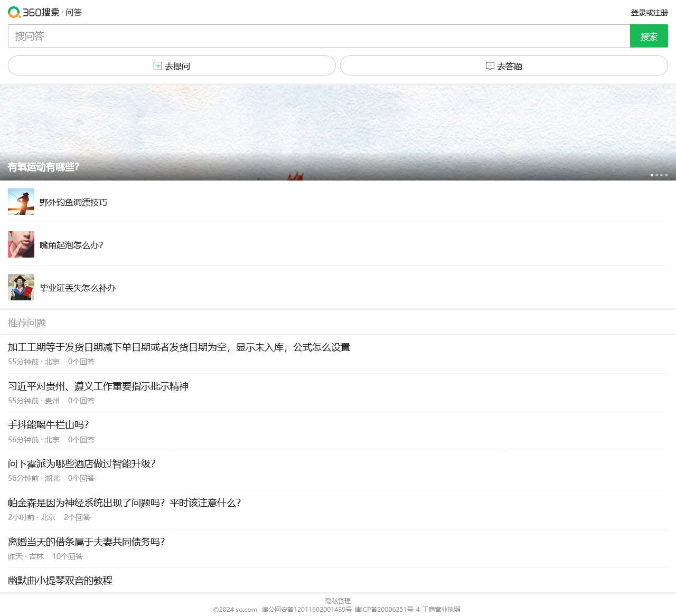Open the article 毕业证丢失怎么补办

click(78, 288)
